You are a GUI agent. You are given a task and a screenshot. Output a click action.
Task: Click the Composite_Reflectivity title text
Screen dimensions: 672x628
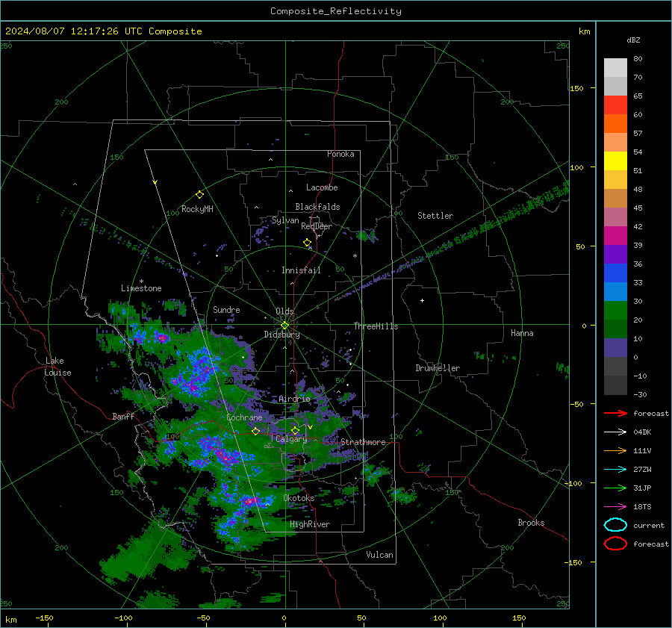click(336, 11)
